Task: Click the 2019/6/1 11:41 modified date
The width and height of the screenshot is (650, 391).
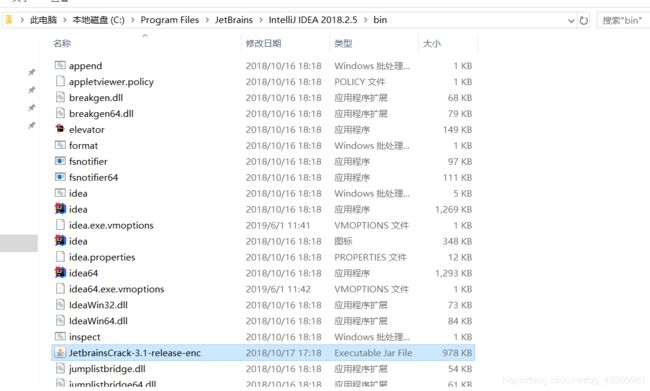Action: [278, 225]
